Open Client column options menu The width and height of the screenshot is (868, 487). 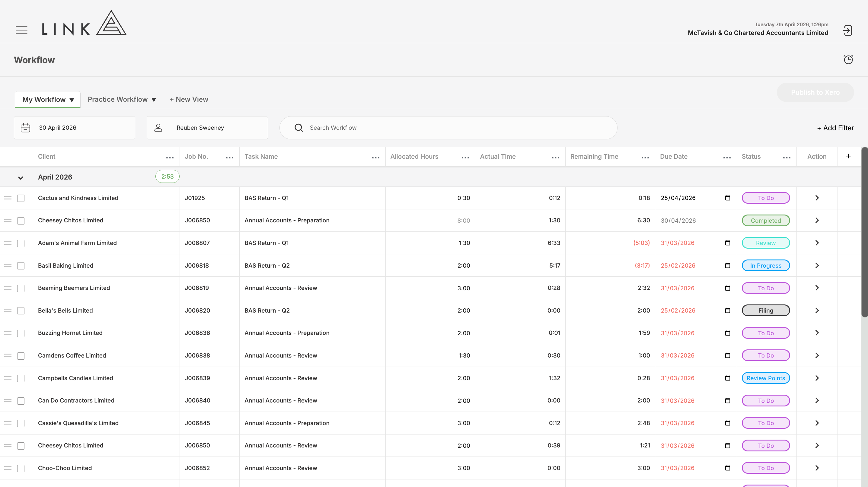tap(170, 158)
